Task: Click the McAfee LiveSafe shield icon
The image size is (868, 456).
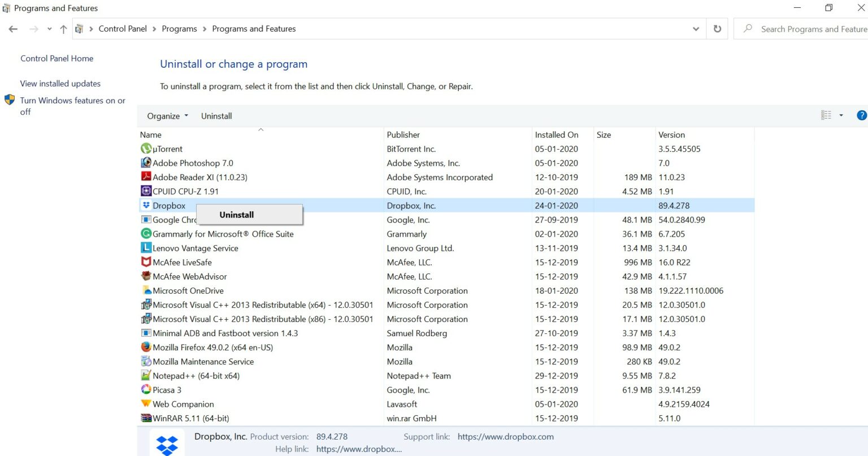Action: (145, 262)
